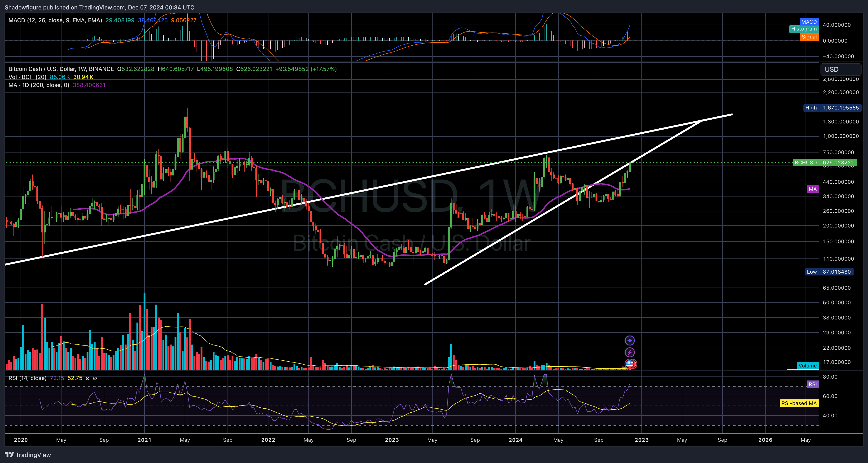Select the MA · 1D (200, close, 0) legend

(x=39, y=85)
